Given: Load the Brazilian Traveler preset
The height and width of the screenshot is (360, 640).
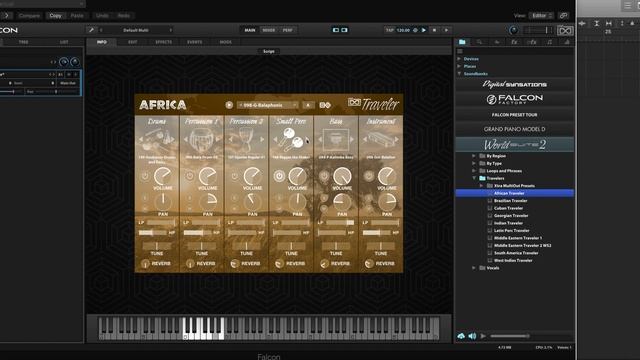Looking at the screenshot, I should tap(511, 201).
